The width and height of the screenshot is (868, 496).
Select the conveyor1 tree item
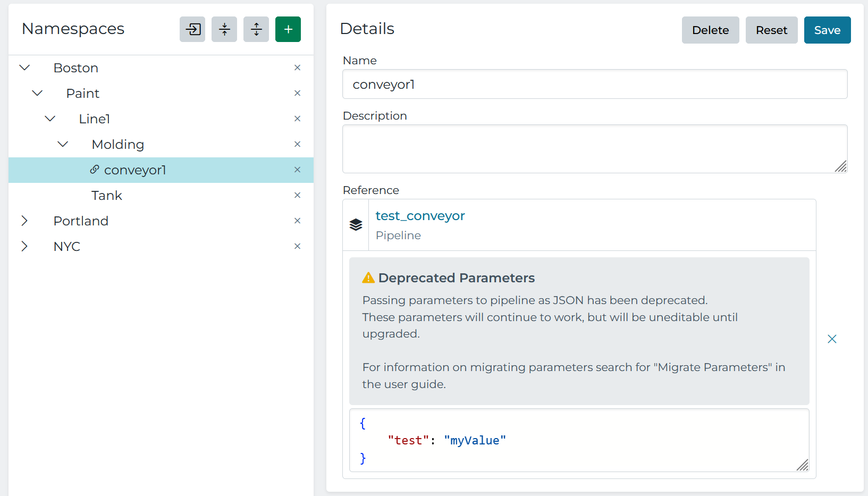pos(161,170)
